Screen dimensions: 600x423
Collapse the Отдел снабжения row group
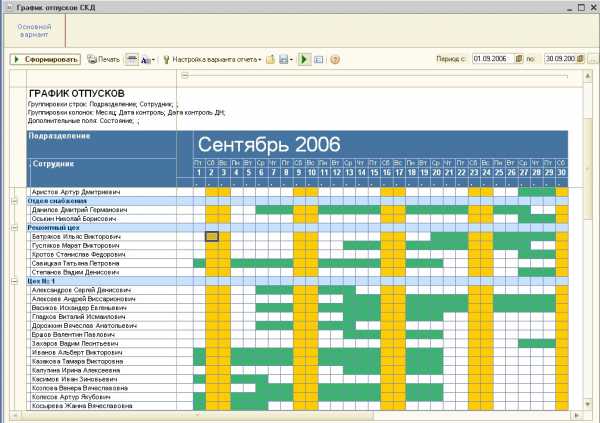tap(14, 201)
